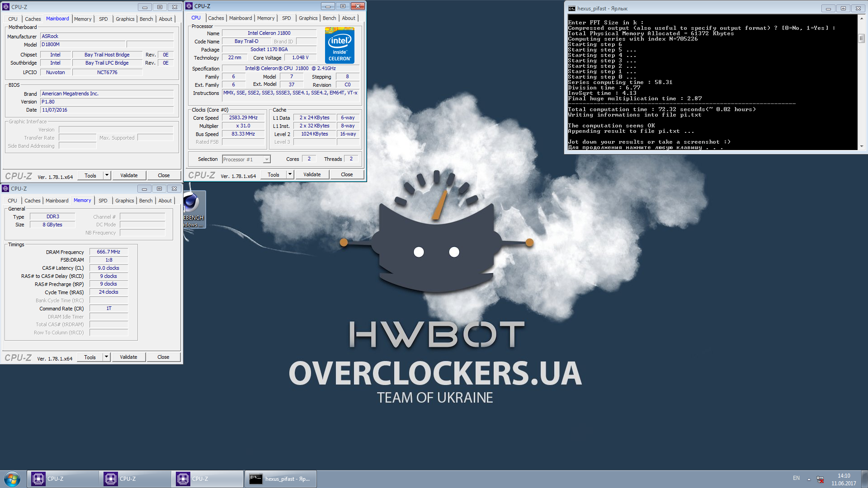Click Validate in CPU window
Image resolution: width=868 pixels, height=488 pixels.
pyautogui.click(x=312, y=174)
